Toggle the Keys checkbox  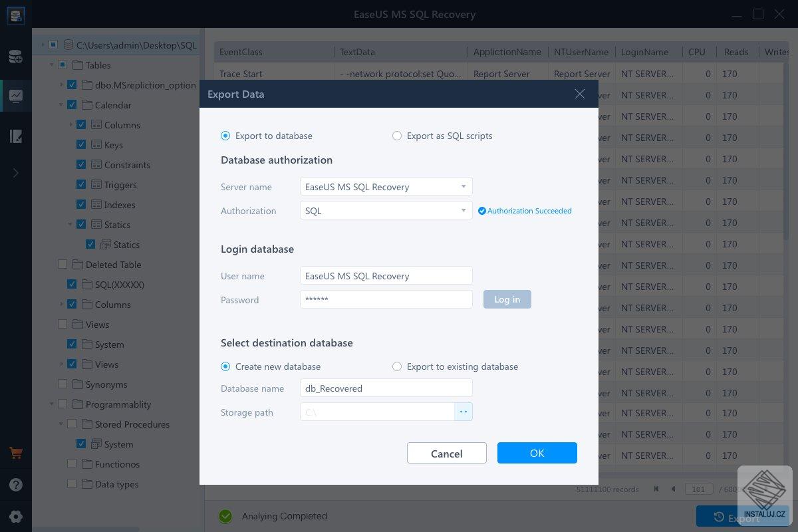(81, 144)
